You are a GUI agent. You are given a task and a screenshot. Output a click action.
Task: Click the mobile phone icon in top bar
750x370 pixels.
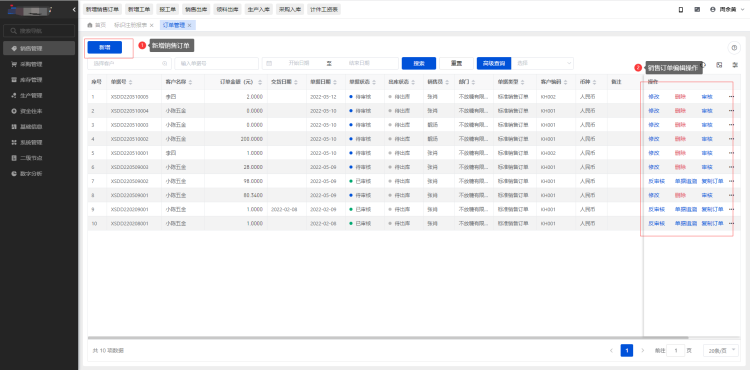[681, 10]
